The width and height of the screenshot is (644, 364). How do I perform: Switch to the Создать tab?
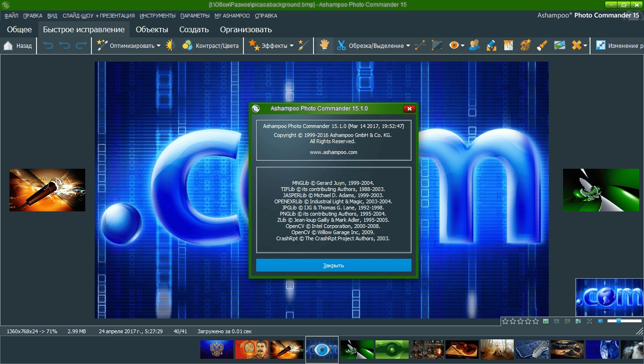click(x=194, y=29)
